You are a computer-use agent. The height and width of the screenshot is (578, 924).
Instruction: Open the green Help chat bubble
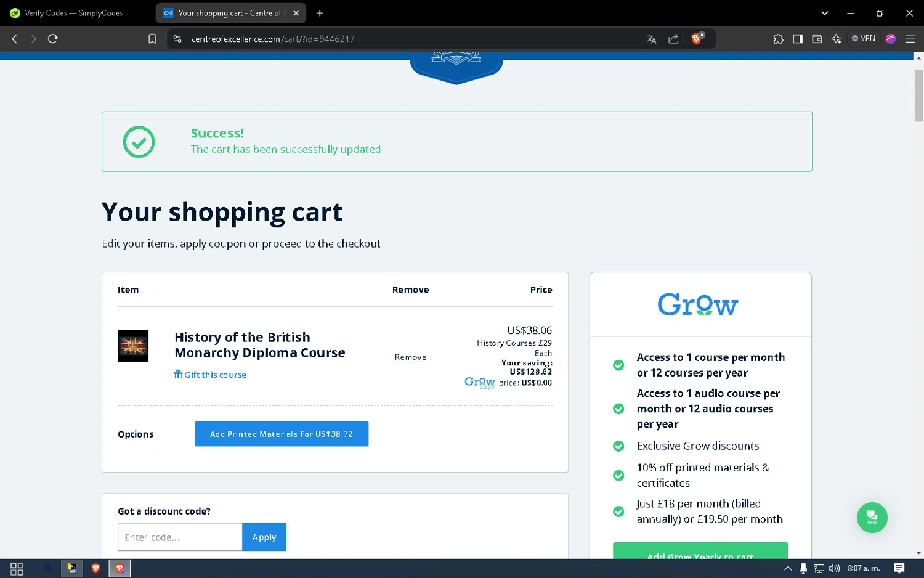click(872, 518)
